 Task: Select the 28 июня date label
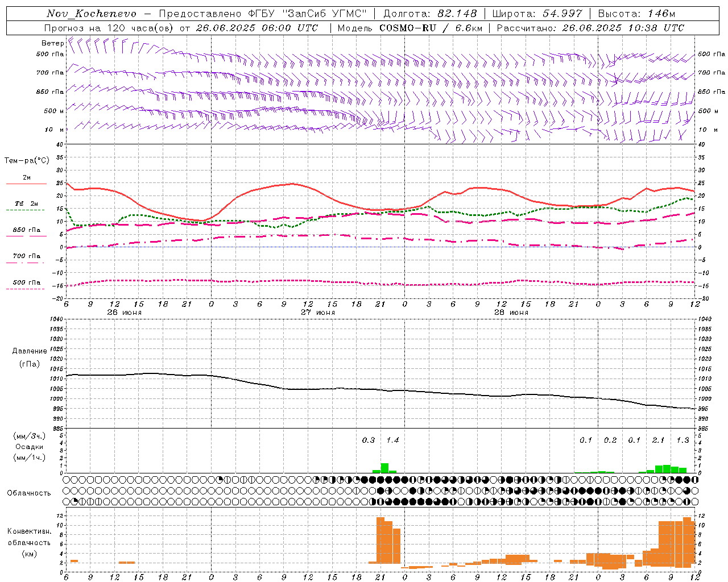click(x=511, y=313)
